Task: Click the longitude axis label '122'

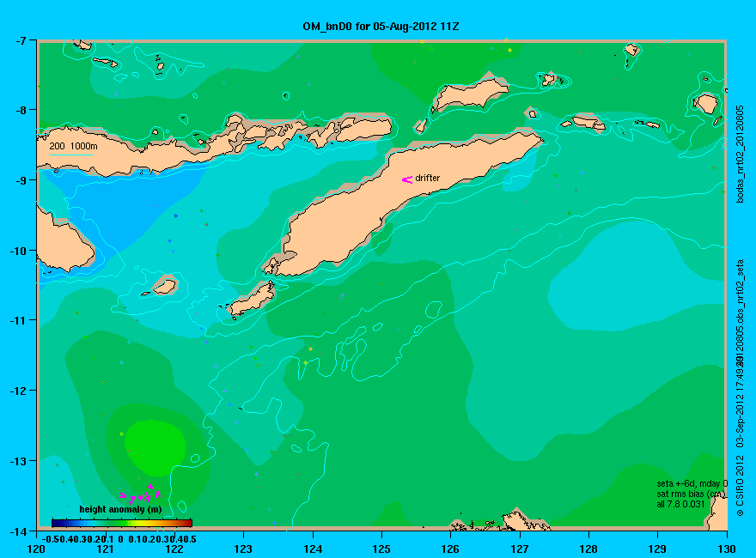Action: pos(174,549)
